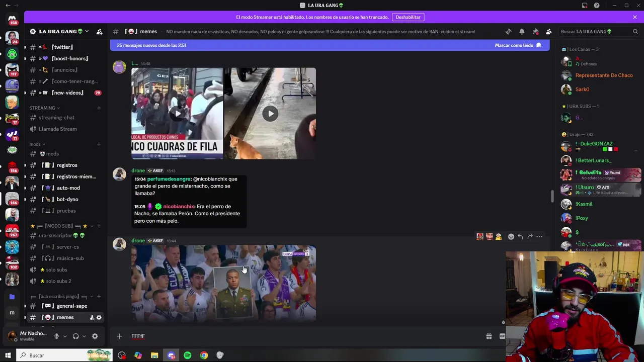Create channel in mods category
Screen dimensions: 644x362
pos(99,144)
